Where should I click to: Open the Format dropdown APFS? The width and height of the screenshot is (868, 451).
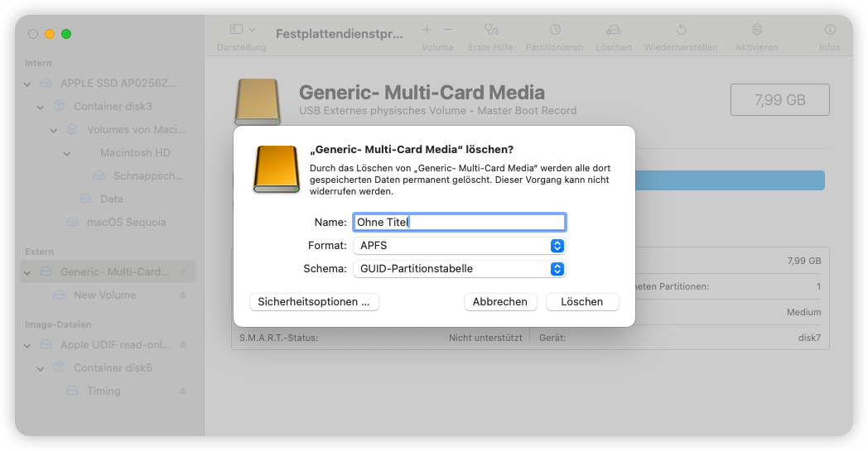[460, 245]
